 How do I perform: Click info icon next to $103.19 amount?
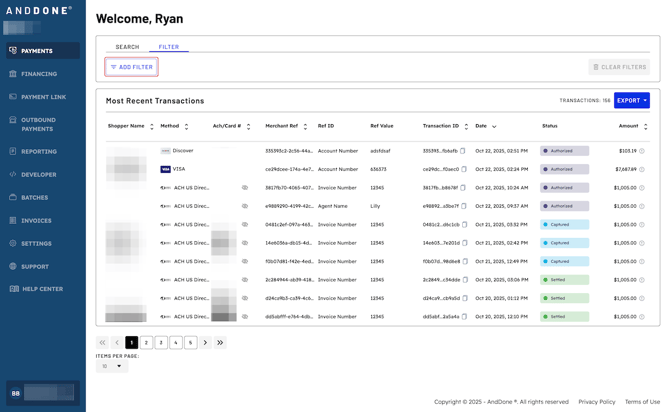(642, 151)
